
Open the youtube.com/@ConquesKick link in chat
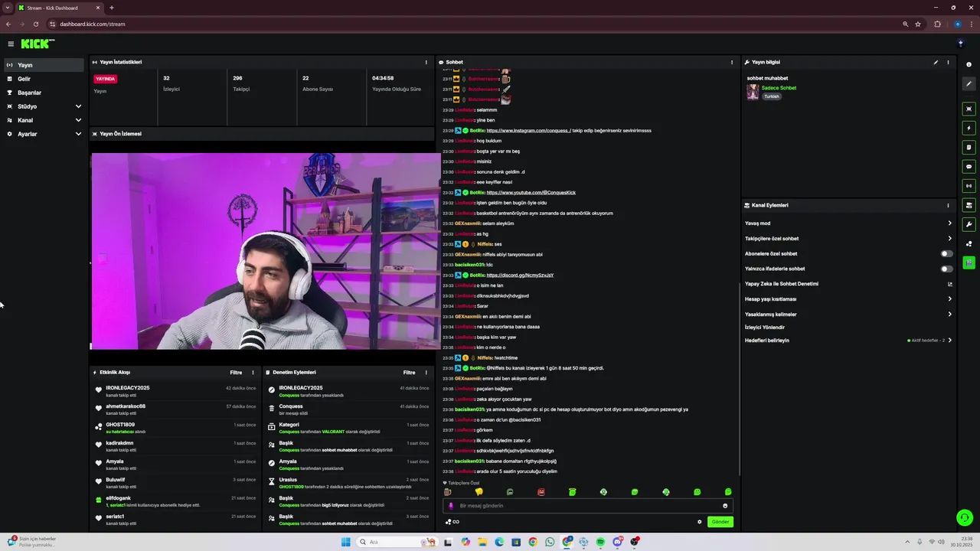click(x=531, y=193)
